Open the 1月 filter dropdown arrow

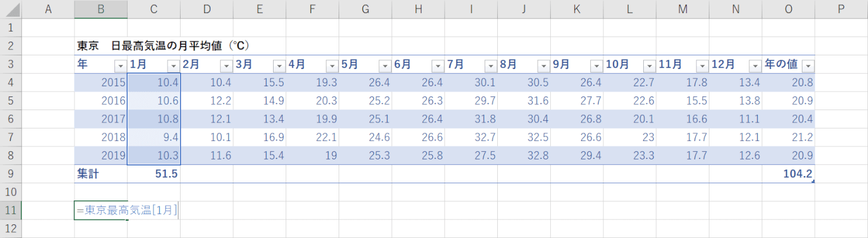coord(173,66)
